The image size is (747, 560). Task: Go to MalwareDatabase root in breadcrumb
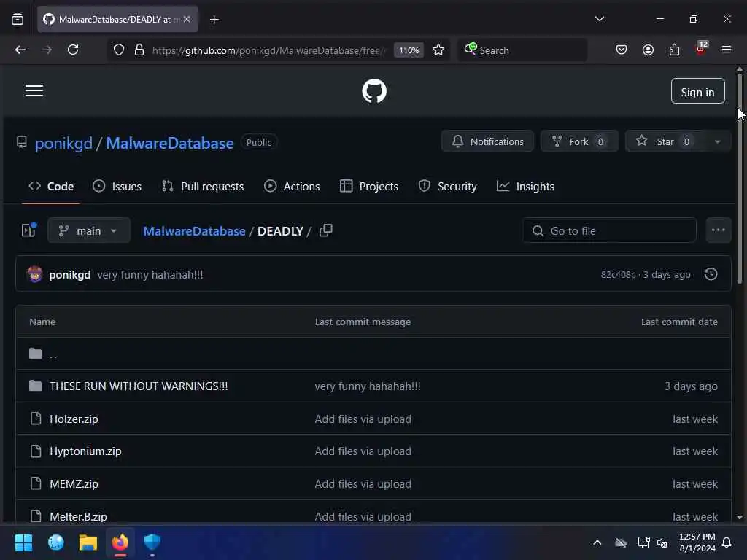(x=194, y=231)
